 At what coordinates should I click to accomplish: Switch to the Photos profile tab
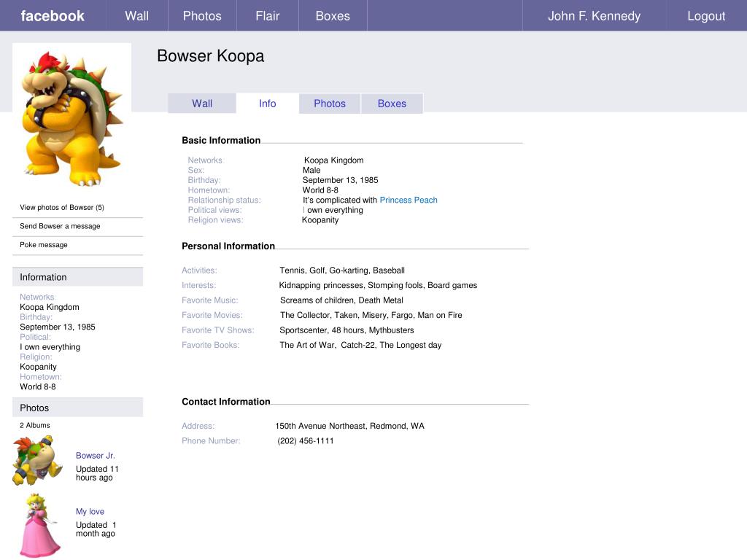330,104
